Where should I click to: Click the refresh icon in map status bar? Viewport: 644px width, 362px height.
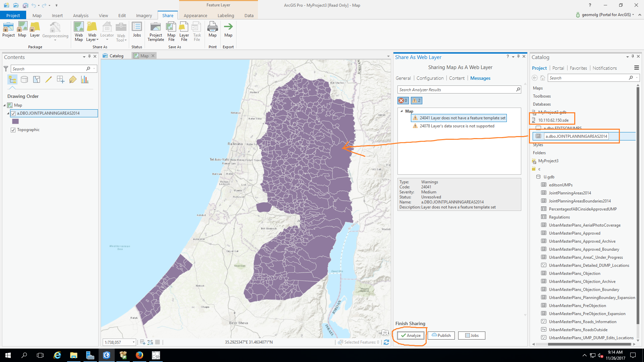pos(386,342)
